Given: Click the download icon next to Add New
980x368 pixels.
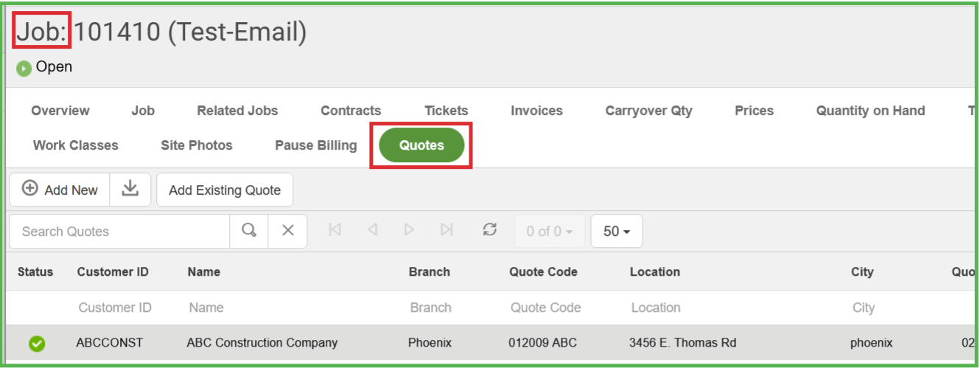Looking at the screenshot, I should click(130, 190).
